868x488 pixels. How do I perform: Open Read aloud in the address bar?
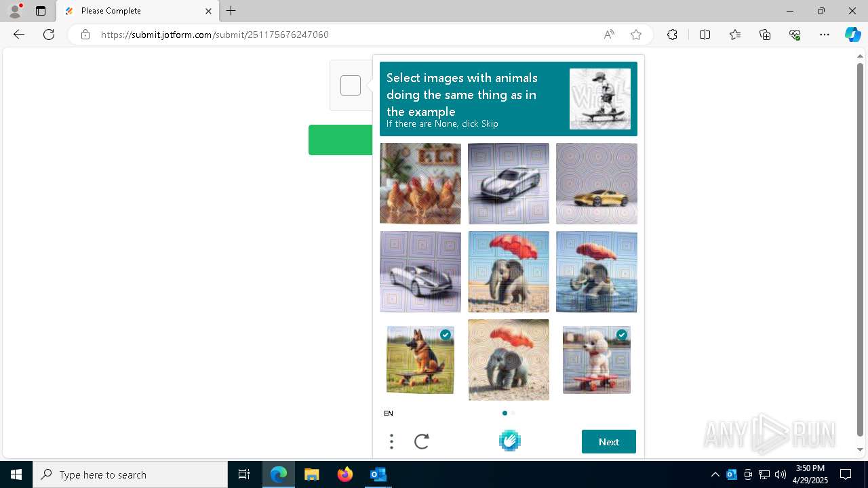tap(609, 35)
